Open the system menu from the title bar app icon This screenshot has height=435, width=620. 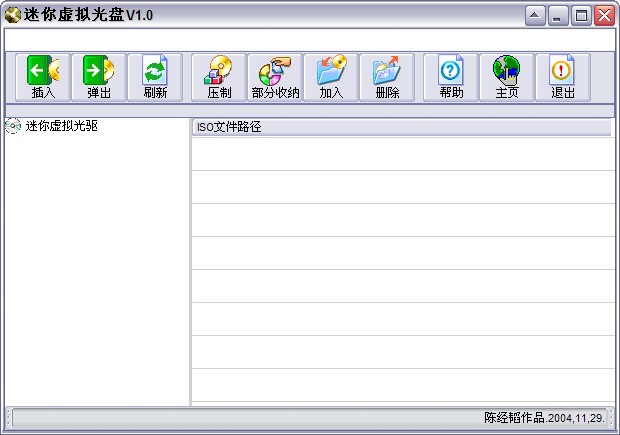[x=12, y=16]
